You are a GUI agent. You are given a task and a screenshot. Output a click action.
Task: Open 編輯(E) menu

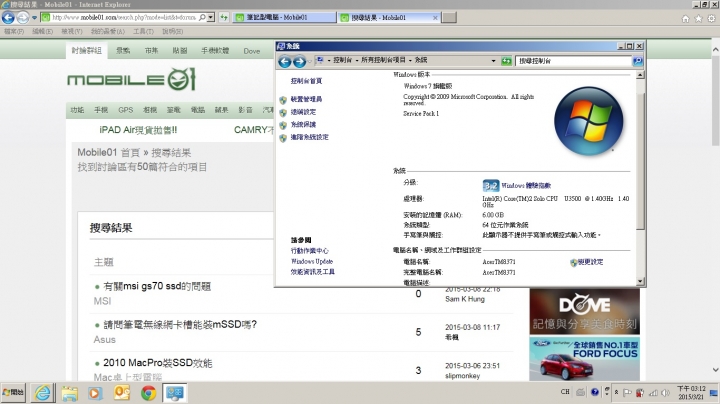pos(42,31)
